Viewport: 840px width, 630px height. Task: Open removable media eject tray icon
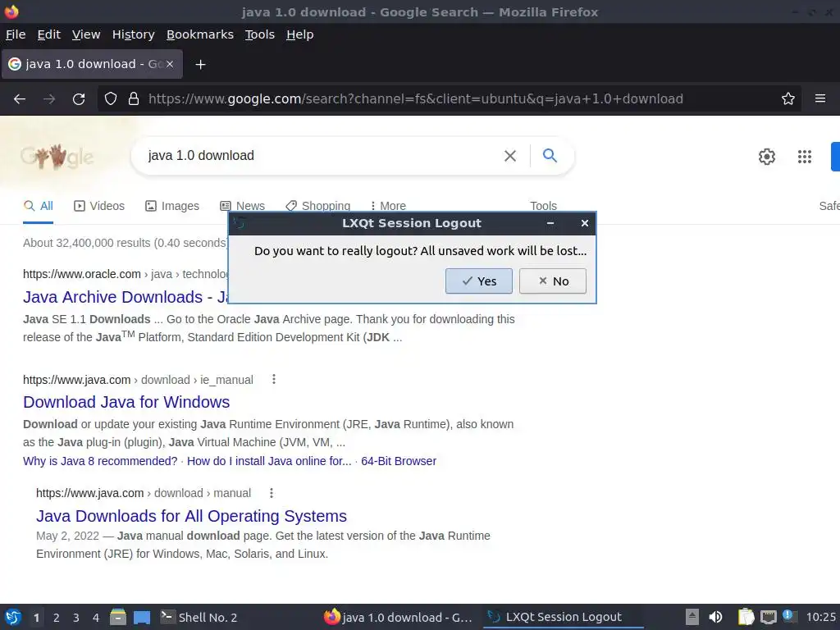click(x=692, y=617)
